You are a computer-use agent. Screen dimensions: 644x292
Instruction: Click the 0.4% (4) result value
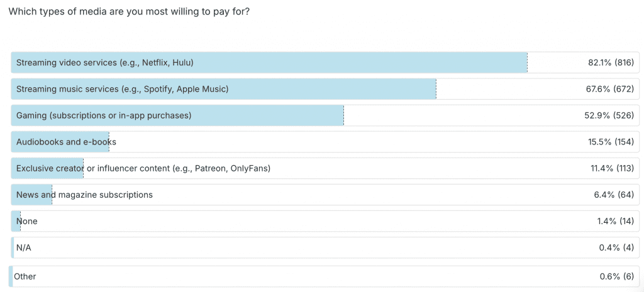[616, 247]
